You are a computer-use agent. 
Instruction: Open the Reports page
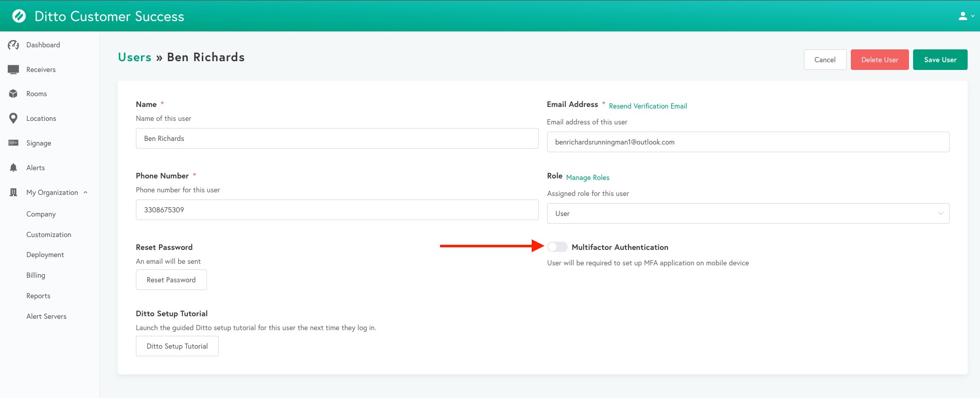coord(38,296)
